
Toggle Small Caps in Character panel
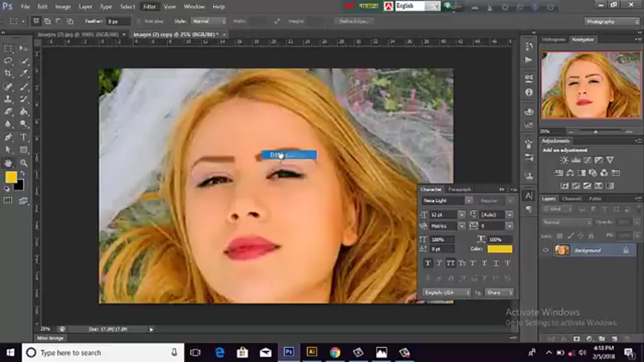(x=462, y=263)
